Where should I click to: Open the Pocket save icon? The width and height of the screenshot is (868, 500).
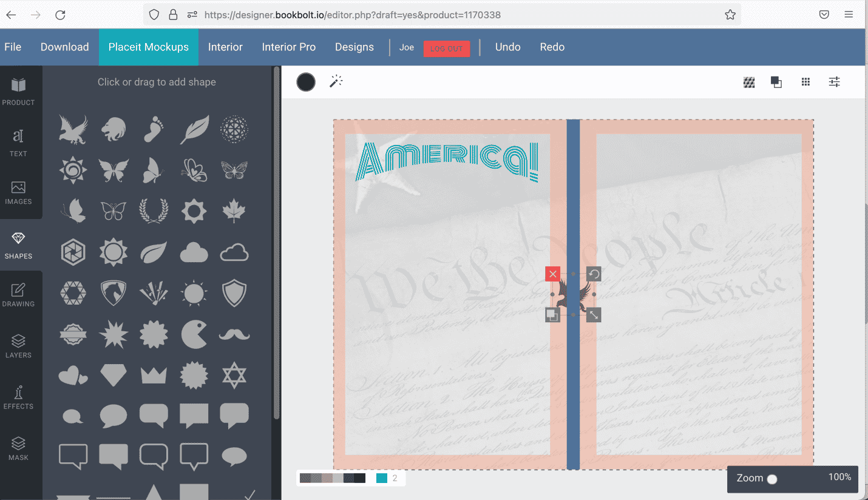point(824,15)
